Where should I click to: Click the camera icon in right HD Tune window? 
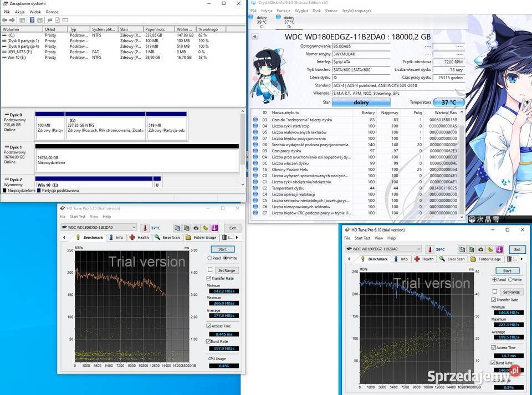coord(480,249)
